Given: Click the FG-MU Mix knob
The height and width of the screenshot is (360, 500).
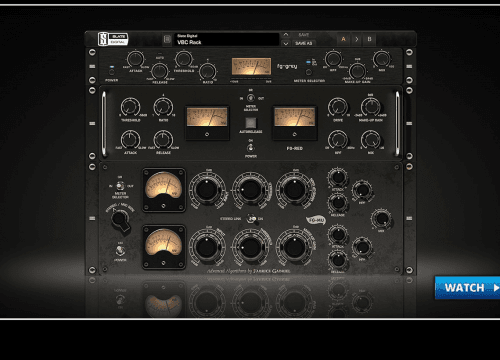Looking at the screenshot, I should point(381,219).
